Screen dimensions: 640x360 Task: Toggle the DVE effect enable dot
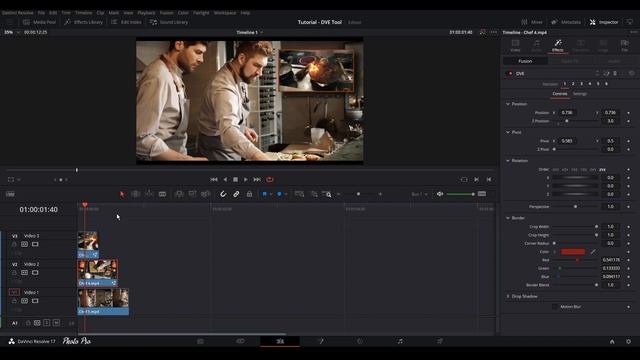tap(510, 73)
